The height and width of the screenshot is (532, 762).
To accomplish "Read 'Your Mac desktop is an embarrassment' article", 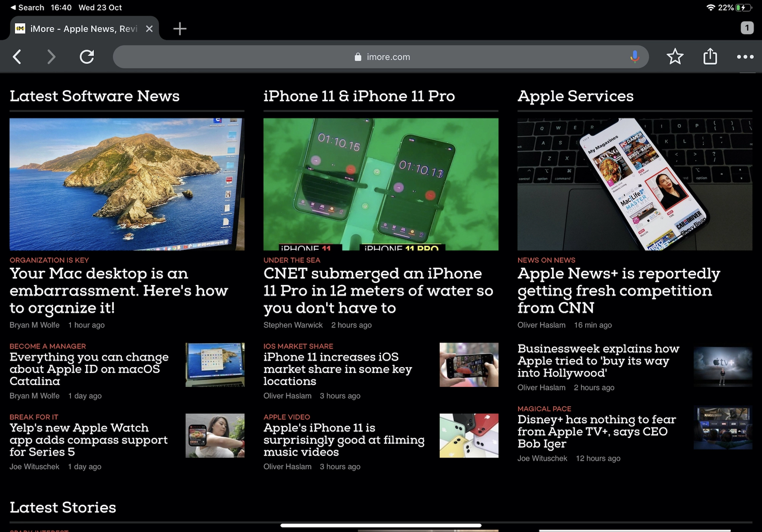I will click(119, 291).
